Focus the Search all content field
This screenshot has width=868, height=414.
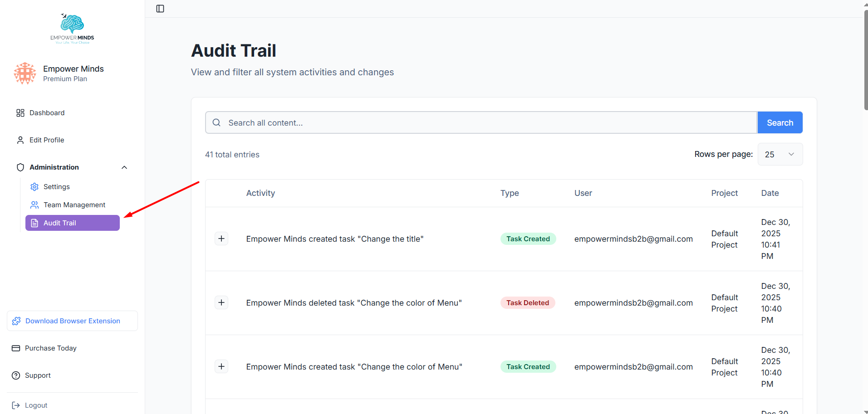point(481,122)
